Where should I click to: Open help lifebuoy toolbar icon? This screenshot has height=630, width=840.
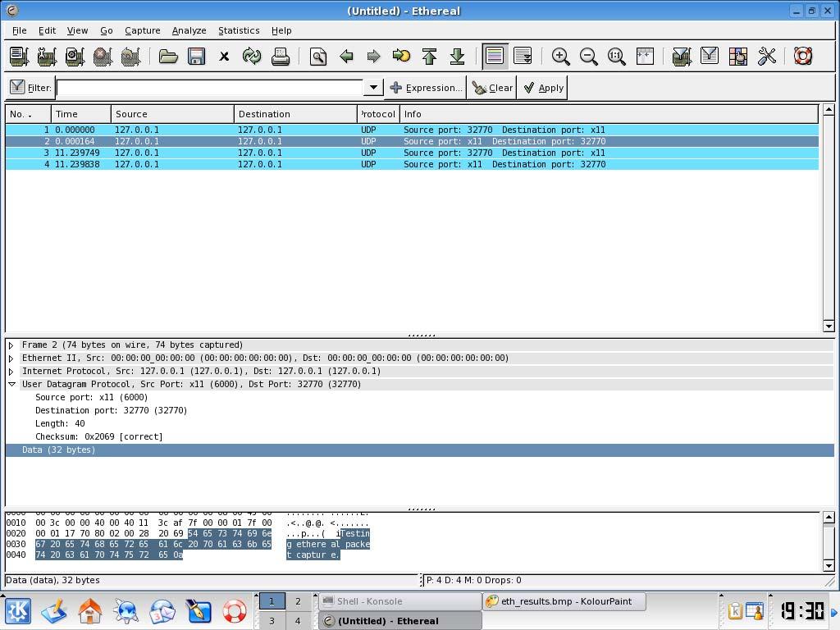pos(803,57)
